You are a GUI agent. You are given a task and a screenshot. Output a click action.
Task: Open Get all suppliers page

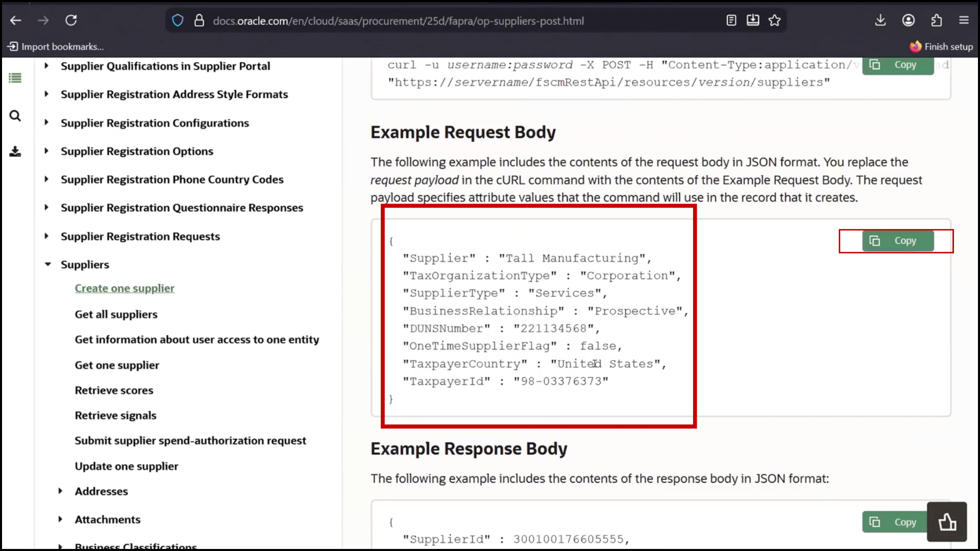116,314
